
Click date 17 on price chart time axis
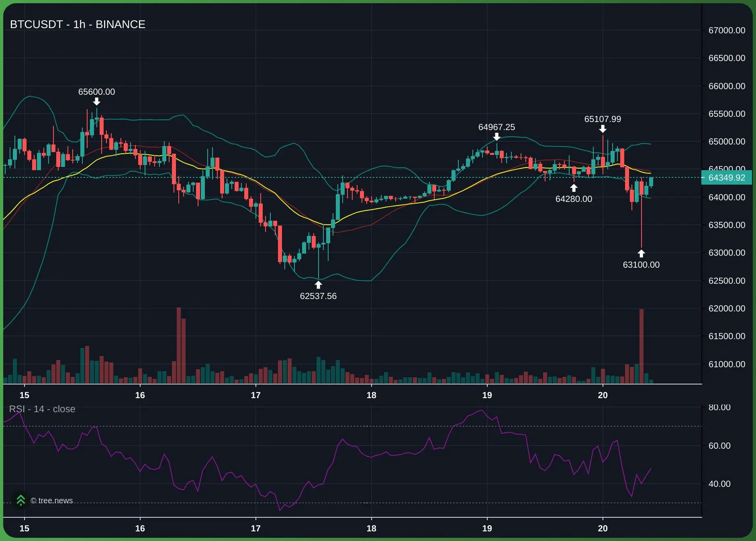(x=255, y=395)
